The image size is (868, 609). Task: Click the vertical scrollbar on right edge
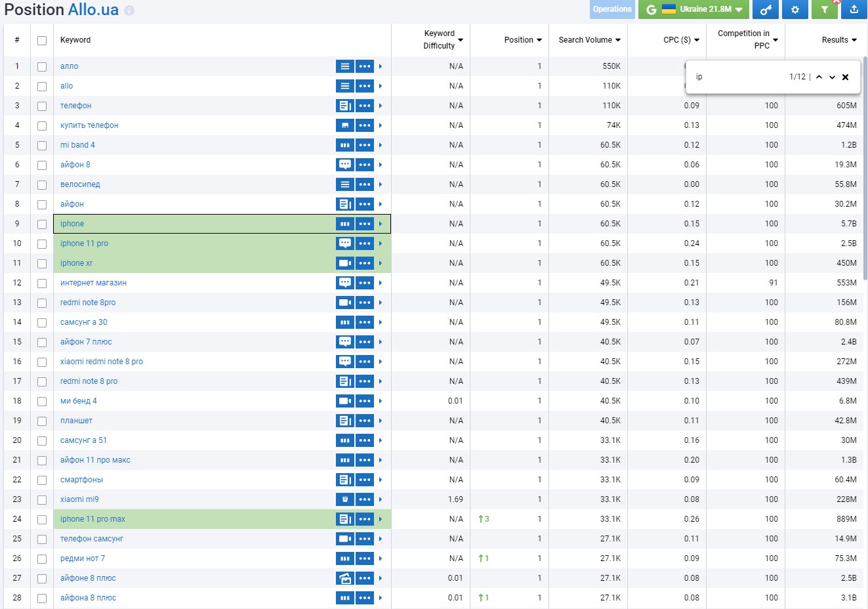pyautogui.click(x=865, y=168)
